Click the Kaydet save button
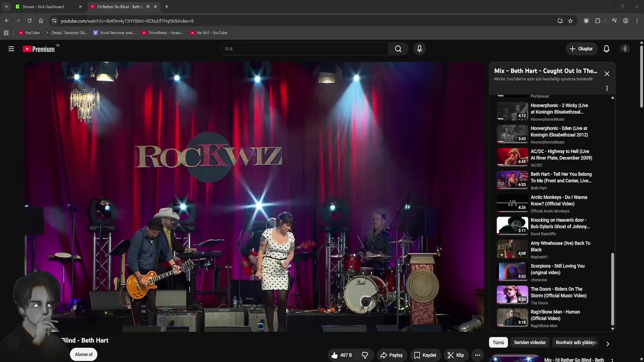 (x=425, y=355)
